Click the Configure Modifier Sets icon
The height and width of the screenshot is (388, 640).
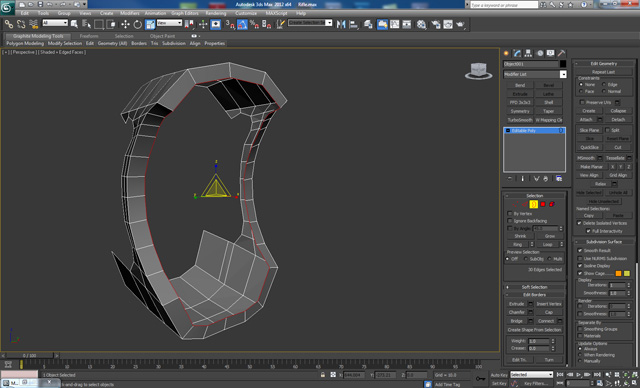[x=559, y=179]
